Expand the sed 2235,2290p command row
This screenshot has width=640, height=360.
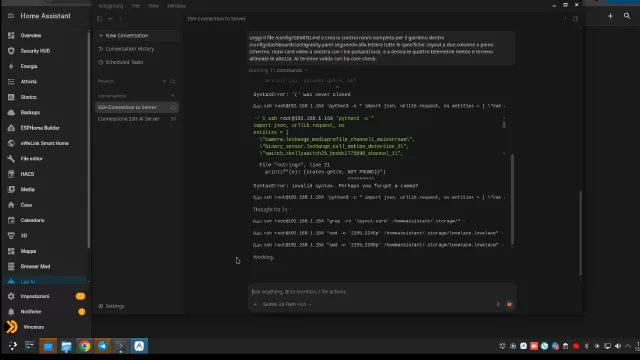pyautogui.click(x=379, y=245)
